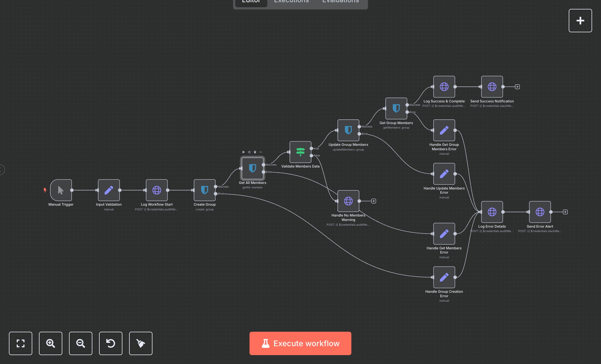
Task: Add node after Send Error Alert
Action: tap(565, 212)
